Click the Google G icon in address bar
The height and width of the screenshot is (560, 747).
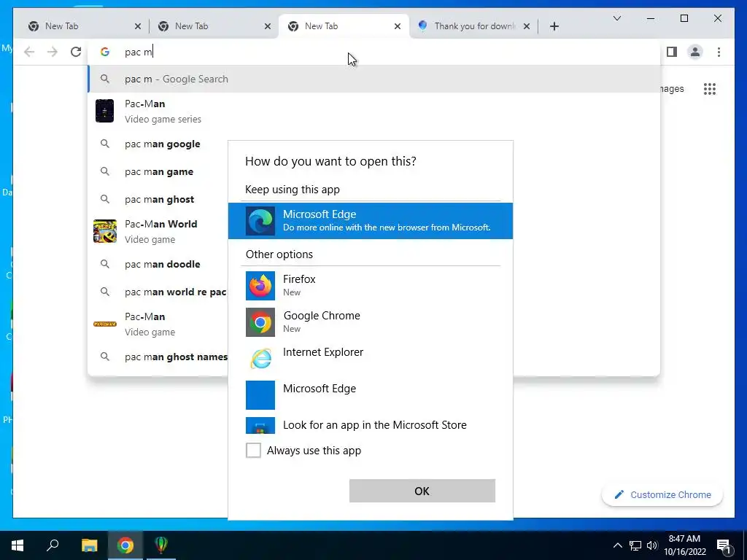[x=105, y=52]
